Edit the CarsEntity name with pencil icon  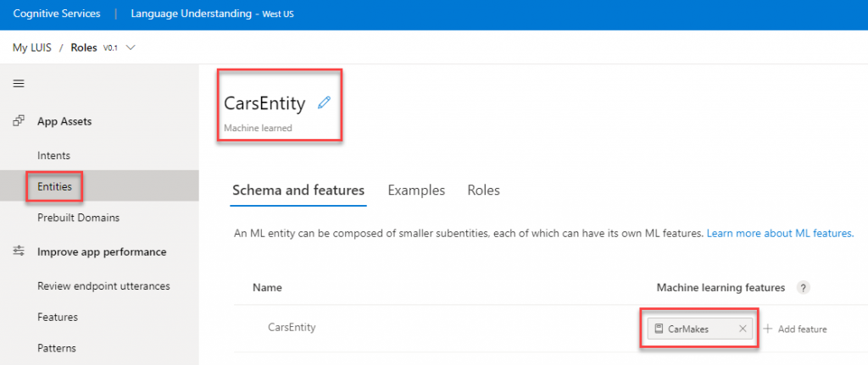(x=325, y=102)
